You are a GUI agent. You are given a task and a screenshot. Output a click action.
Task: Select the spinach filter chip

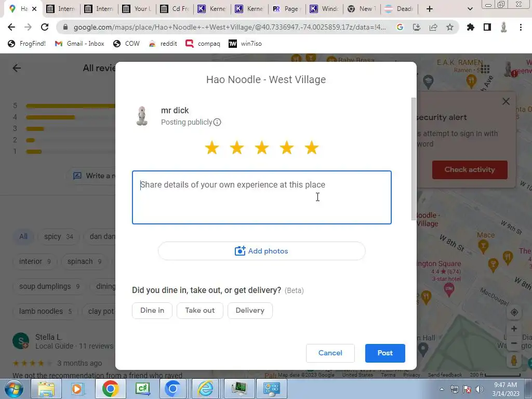click(84, 262)
